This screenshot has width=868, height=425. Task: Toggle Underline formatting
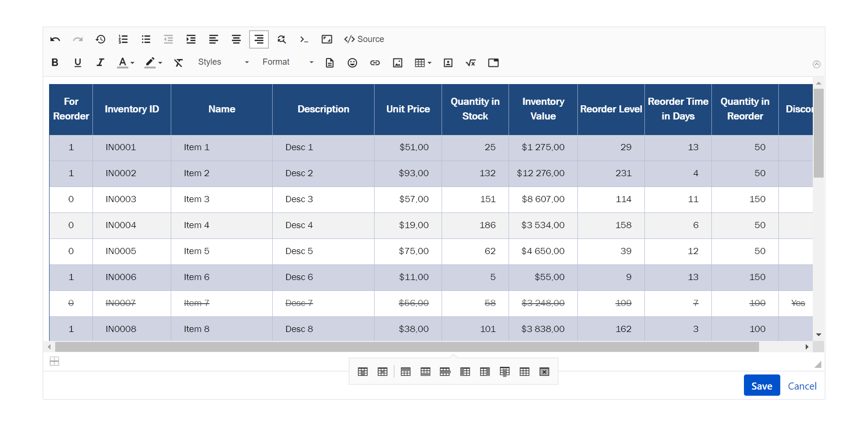(x=78, y=62)
